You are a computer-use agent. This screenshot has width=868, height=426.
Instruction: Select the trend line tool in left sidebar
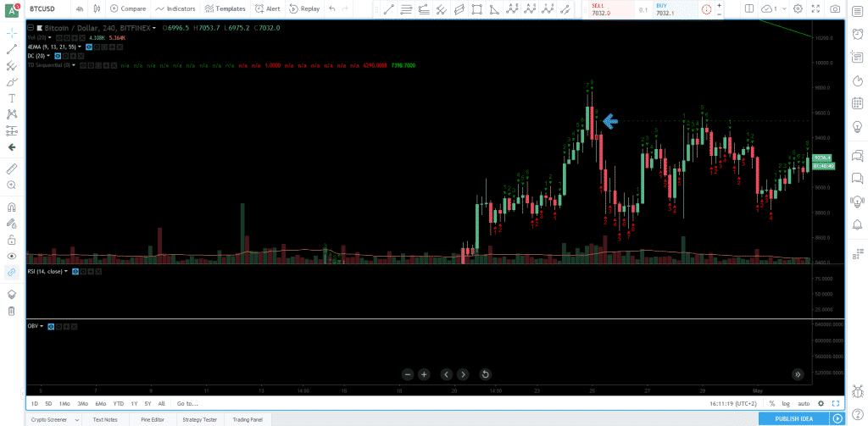[x=12, y=49]
